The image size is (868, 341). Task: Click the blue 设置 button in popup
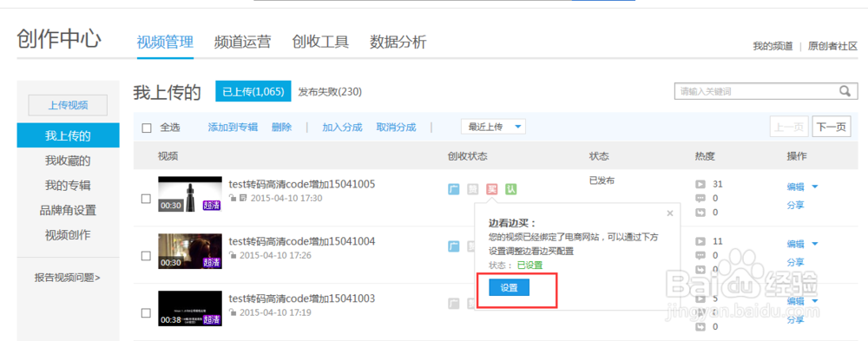click(x=510, y=288)
